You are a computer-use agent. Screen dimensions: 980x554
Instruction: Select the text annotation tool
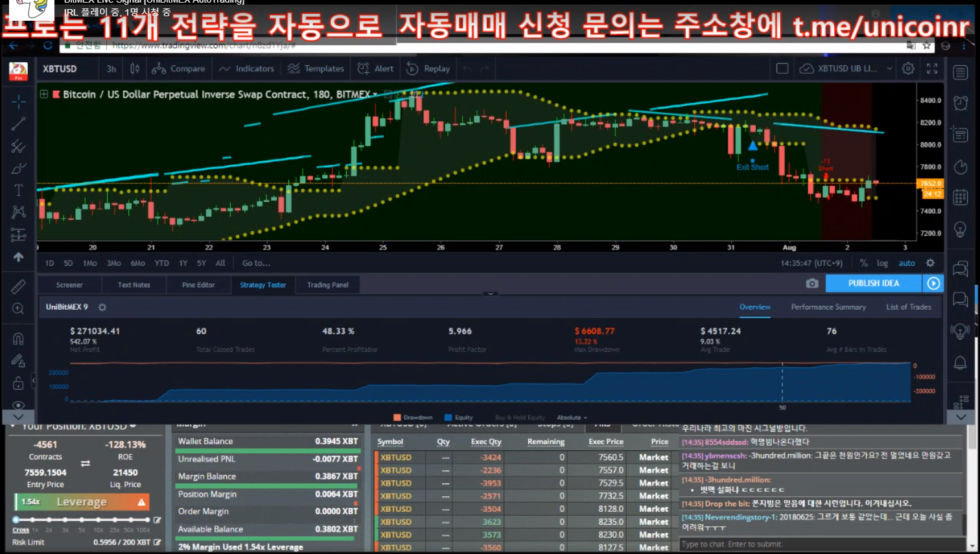[18, 190]
